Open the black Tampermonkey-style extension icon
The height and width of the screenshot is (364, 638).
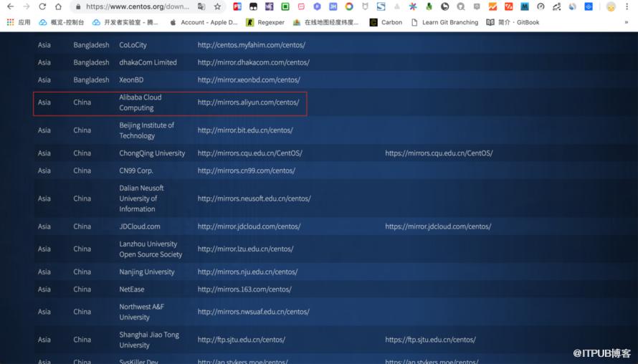pyautogui.click(x=253, y=6)
